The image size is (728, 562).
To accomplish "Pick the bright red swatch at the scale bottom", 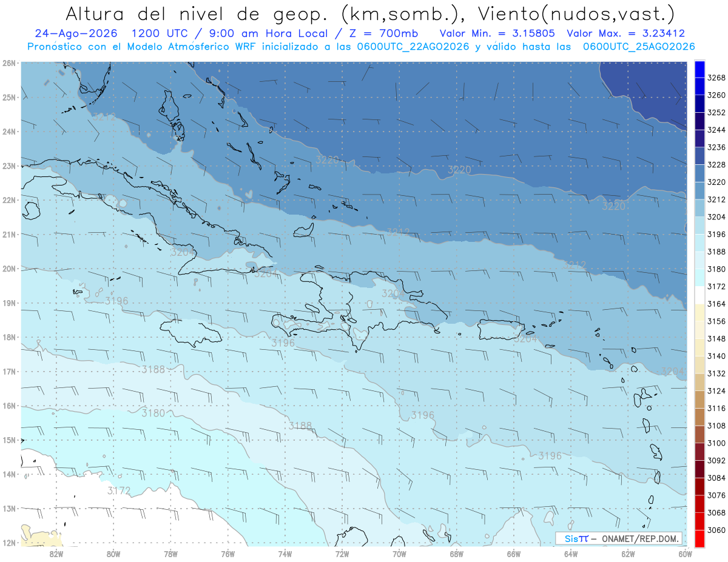I will [x=699, y=538].
